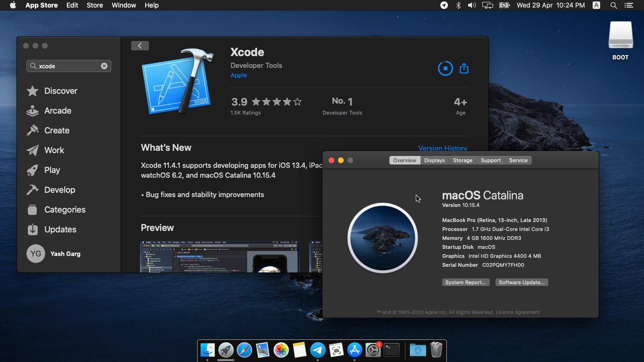
Task: Launch Safari from the Dock
Action: (244, 350)
